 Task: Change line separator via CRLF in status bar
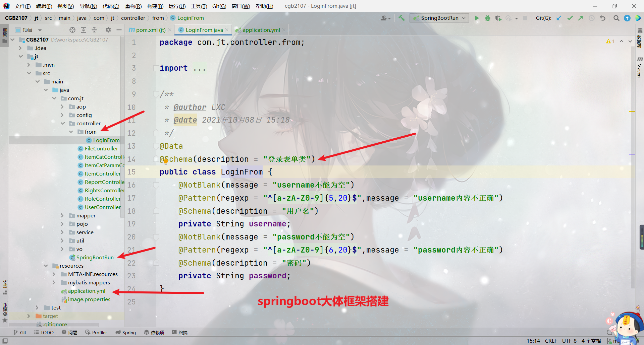[551, 341]
